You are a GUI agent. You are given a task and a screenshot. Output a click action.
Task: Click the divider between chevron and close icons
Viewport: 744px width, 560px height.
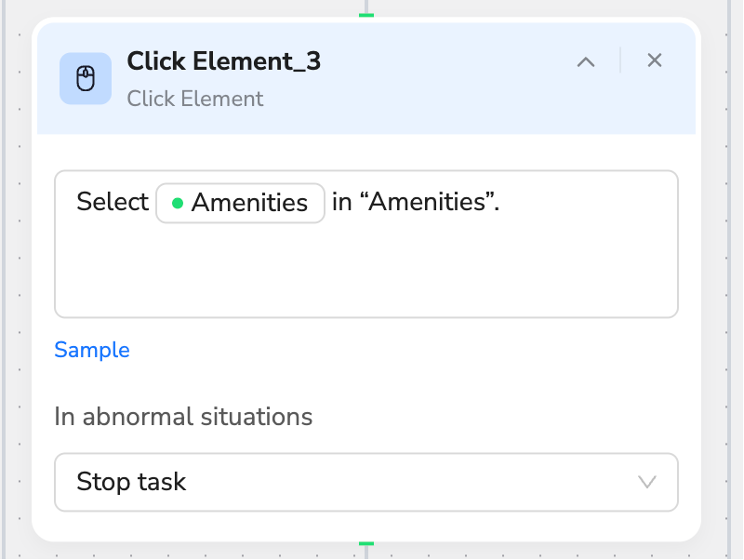[620, 60]
